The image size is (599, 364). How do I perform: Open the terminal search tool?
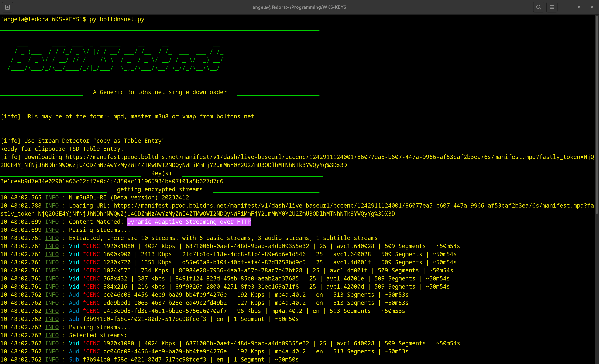(x=538, y=7)
